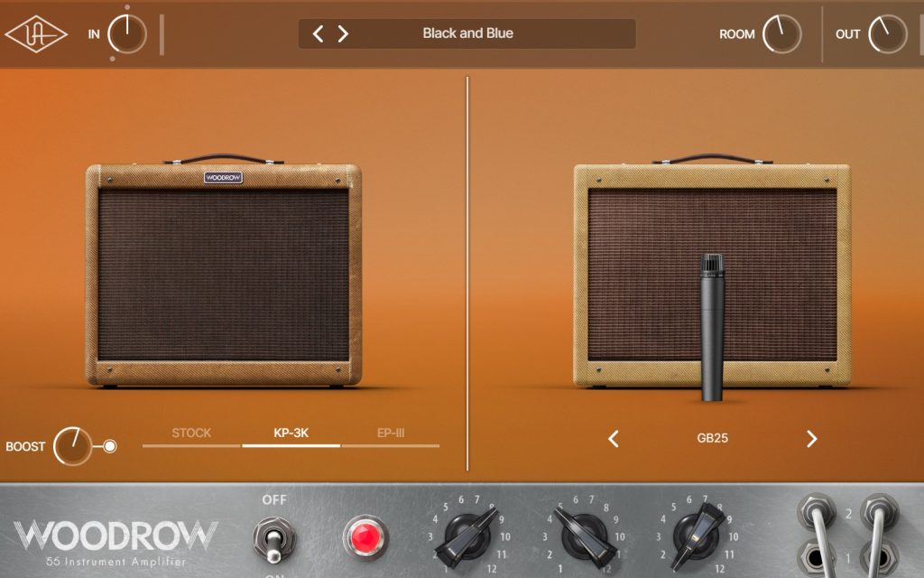Select the previous preset arrow
This screenshot has height=578, width=924.
point(318,34)
